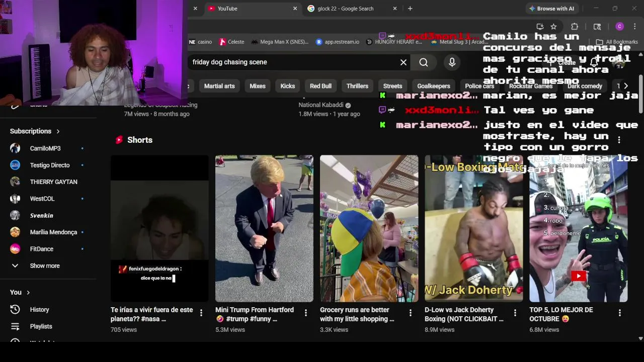Start voice search with microphone icon

coord(452,62)
